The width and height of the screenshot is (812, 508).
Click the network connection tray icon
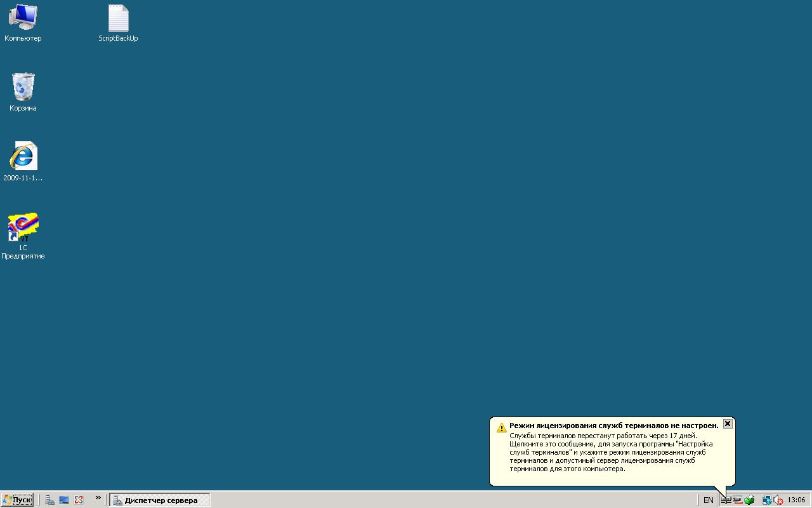tap(766, 500)
